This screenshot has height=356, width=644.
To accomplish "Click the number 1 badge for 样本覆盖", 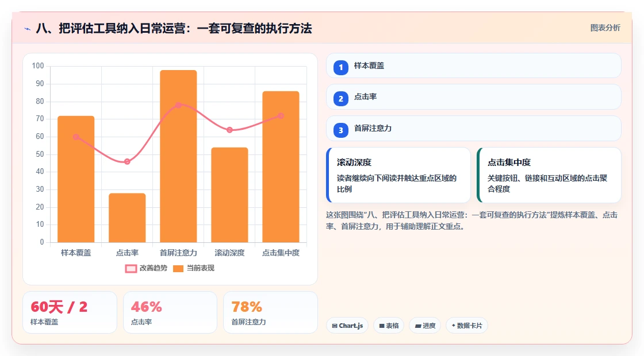I will [x=341, y=68].
